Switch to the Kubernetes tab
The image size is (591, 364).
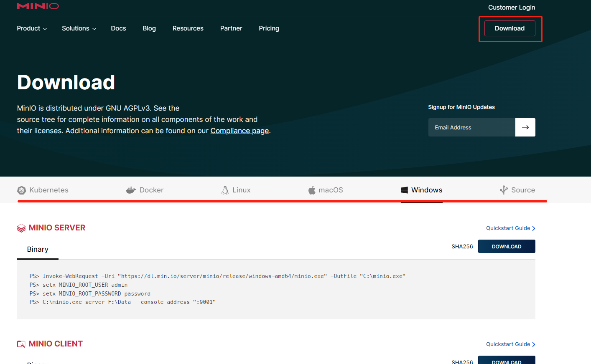point(43,190)
